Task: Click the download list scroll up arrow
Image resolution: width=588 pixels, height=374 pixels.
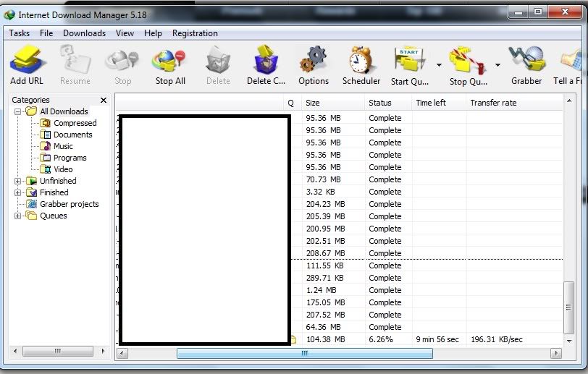Action: (569, 101)
